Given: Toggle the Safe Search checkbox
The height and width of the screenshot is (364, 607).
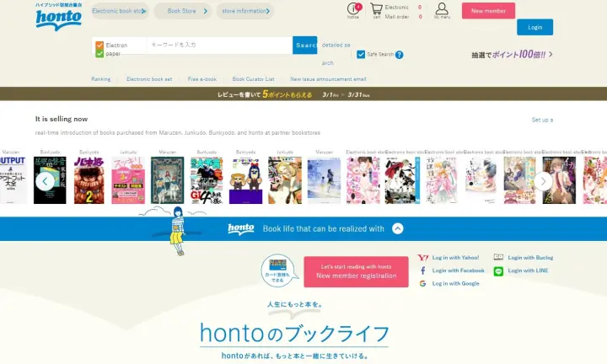Looking at the screenshot, I should coord(361,55).
